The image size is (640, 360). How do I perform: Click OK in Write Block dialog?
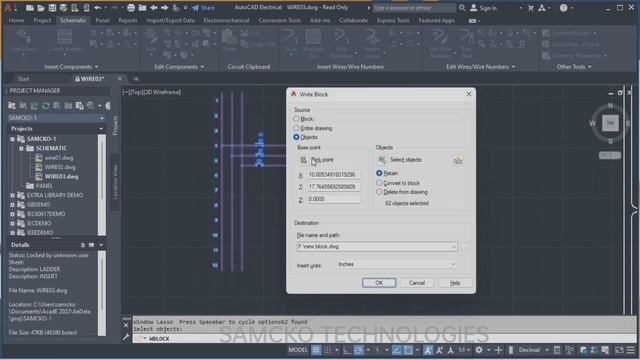point(379,283)
